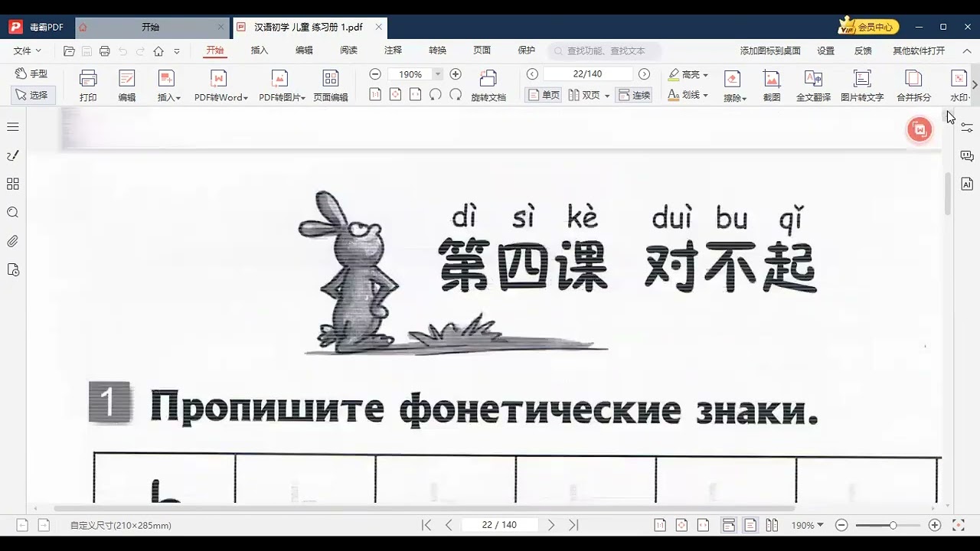980x551 pixels.
Task: Open VIP Member Center (会员中心)
Action: [870, 27]
